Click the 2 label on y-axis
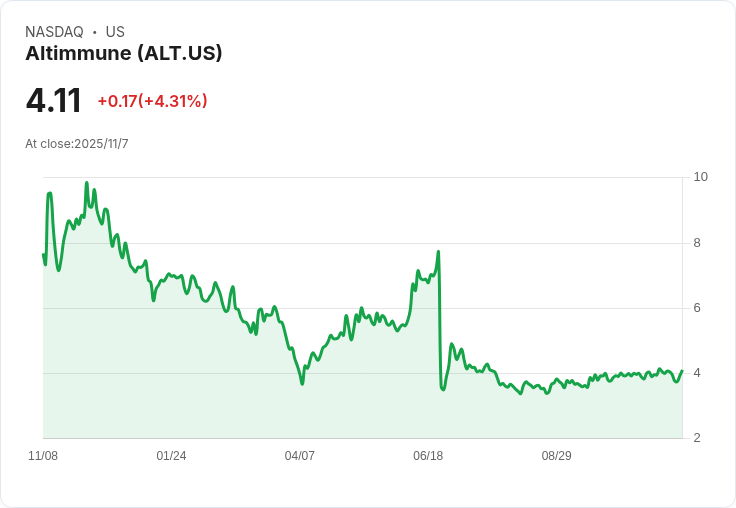Image resolution: width=736 pixels, height=508 pixels. 697,438
